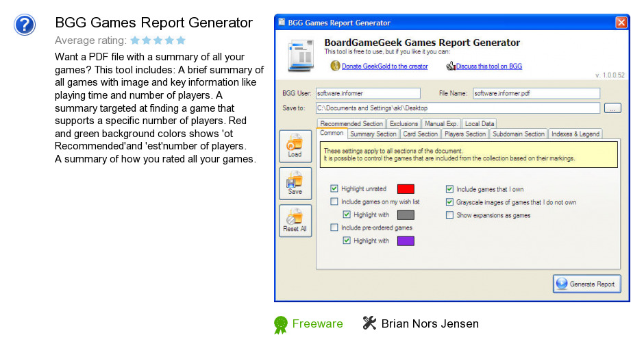Click the developer tools wrench icon
The height and width of the screenshot is (355, 644).
pyautogui.click(x=369, y=323)
